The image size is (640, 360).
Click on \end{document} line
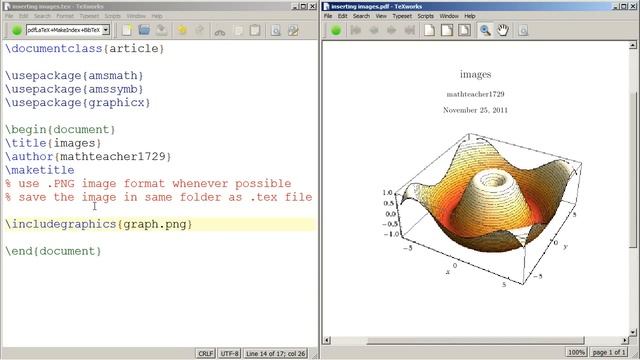point(53,251)
